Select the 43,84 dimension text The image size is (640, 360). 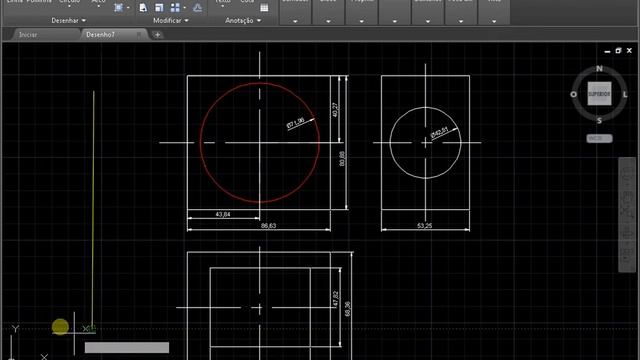(222, 214)
